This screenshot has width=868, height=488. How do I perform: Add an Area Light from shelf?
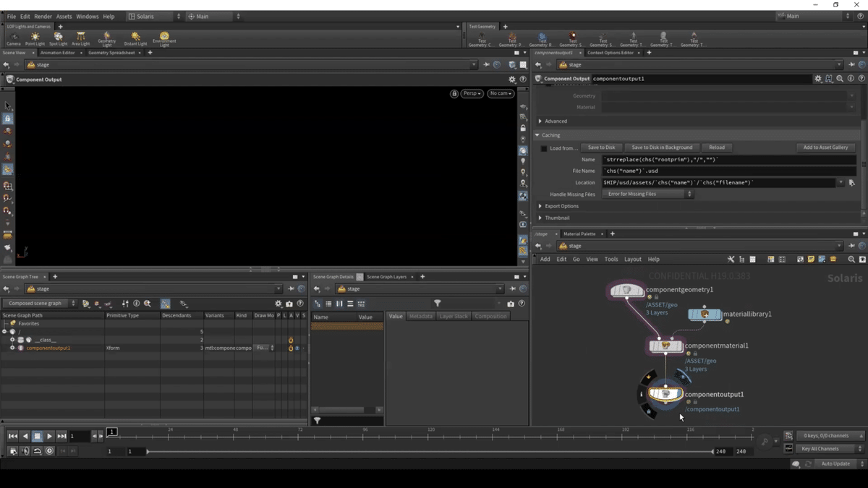point(80,38)
